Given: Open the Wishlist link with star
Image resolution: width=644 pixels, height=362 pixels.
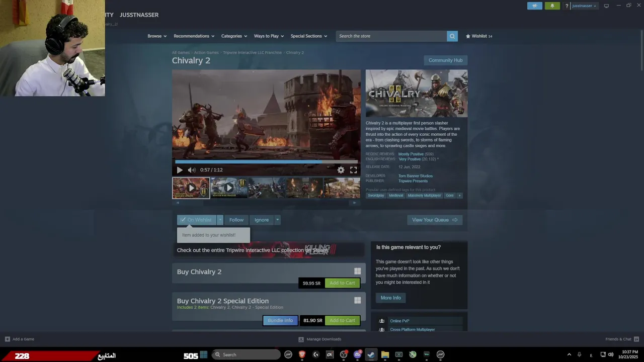Looking at the screenshot, I should pyautogui.click(x=479, y=36).
